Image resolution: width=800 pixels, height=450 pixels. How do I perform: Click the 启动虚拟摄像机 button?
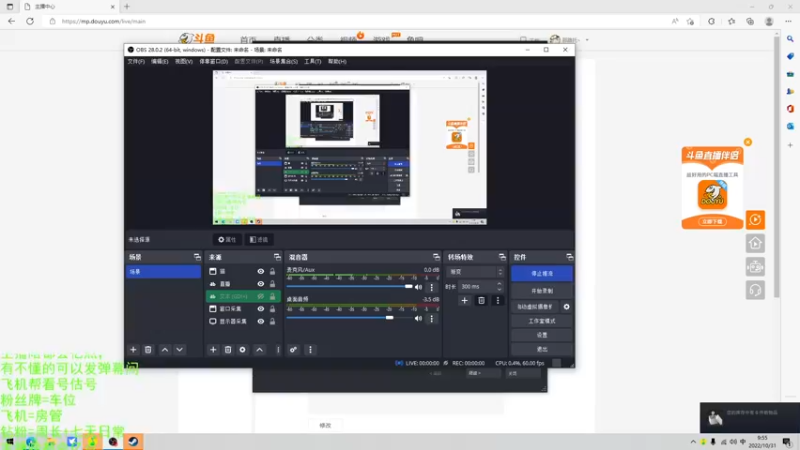tap(535, 307)
